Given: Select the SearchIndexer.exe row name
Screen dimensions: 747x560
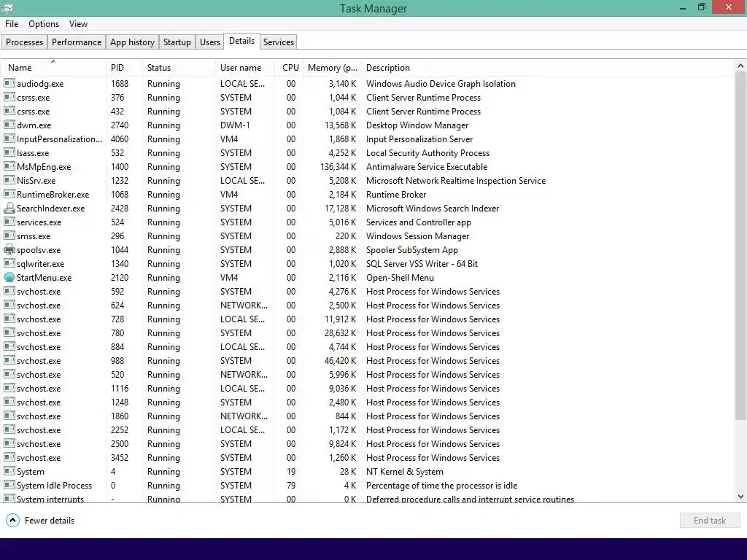Looking at the screenshot, I should coord(50,208).
